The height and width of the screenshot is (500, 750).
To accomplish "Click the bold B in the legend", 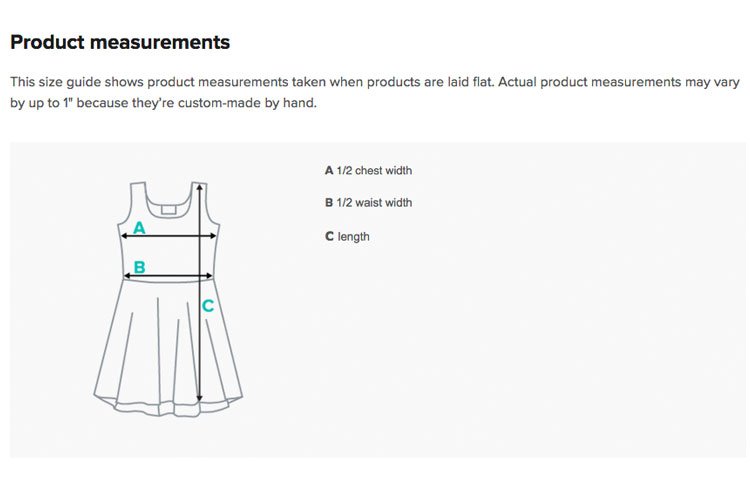I will coord(329,202).
